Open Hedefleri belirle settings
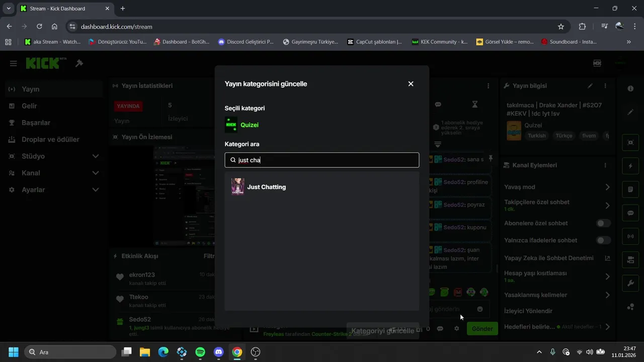 point(557,327)
